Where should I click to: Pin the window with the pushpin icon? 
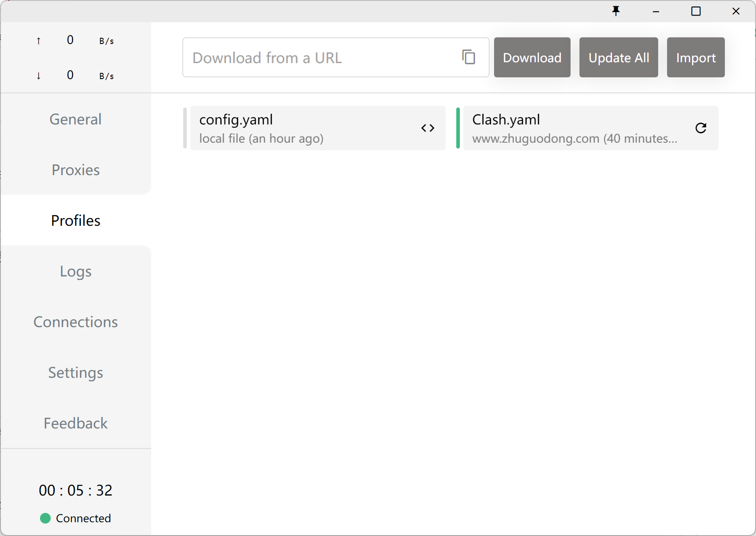[x=616, y=11]
